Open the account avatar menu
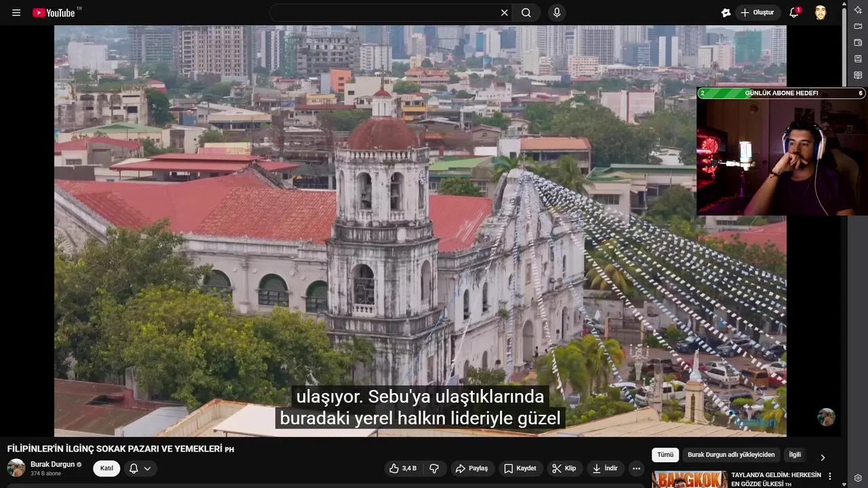 [821, 13]
